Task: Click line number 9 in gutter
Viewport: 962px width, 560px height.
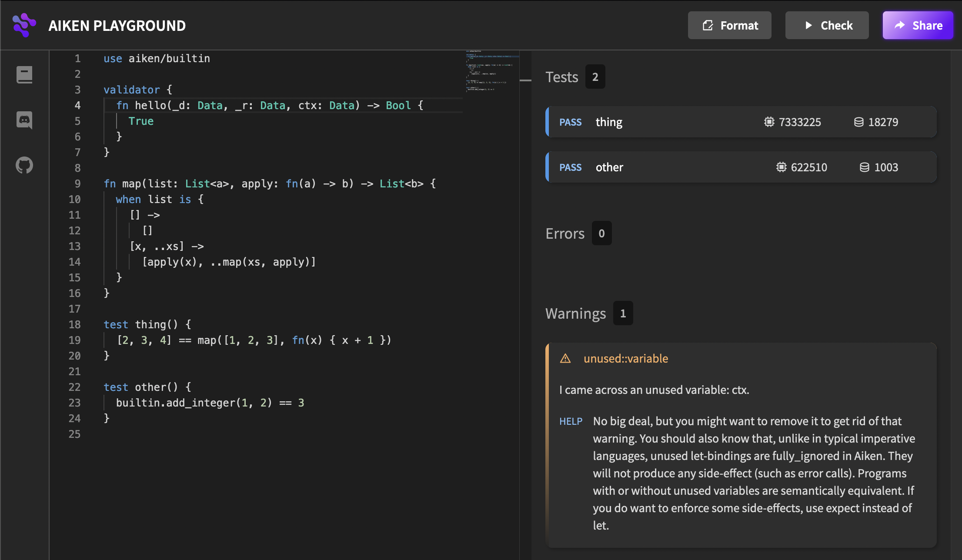Action: [x=77, y=184]
